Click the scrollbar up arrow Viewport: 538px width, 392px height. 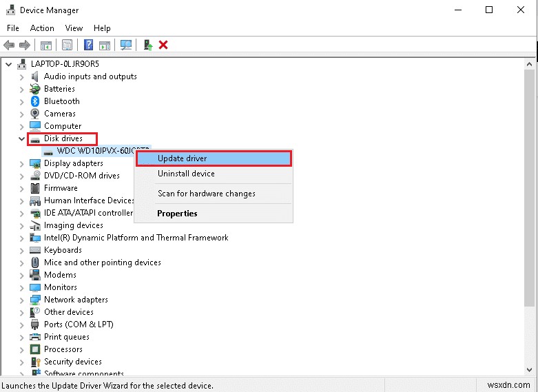click(x=529, y=64)
